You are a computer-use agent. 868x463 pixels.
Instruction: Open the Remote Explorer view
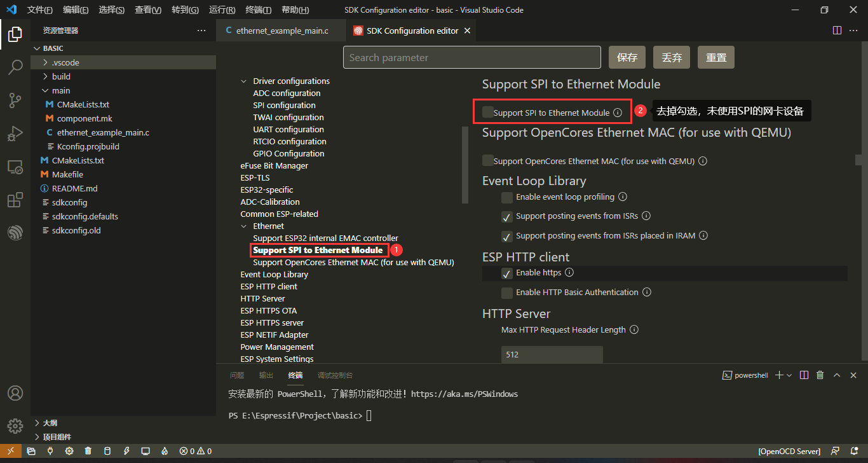coord(15,167)
